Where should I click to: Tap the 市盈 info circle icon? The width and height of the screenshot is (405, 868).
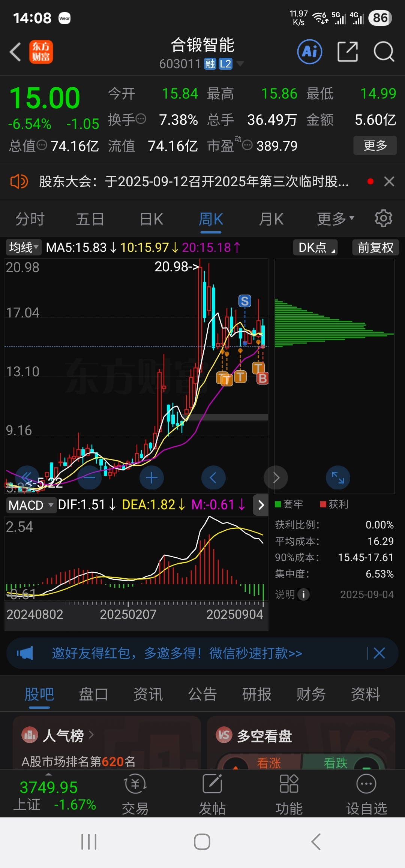[247, 145]
